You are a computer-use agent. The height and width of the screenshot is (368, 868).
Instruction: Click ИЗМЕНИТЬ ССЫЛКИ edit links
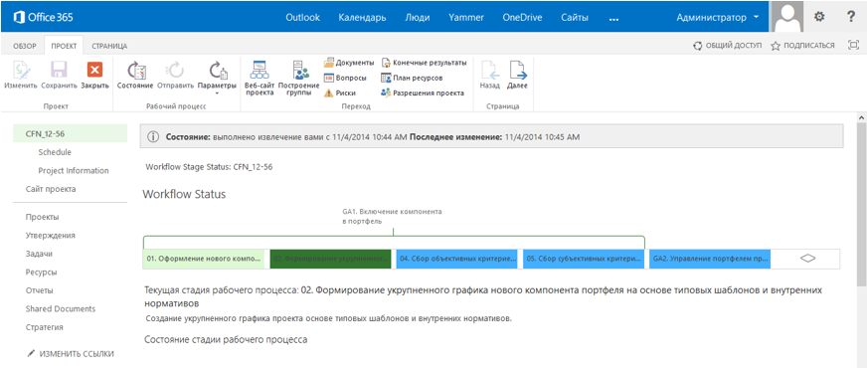pyautogui.click(x=71, y=354)
